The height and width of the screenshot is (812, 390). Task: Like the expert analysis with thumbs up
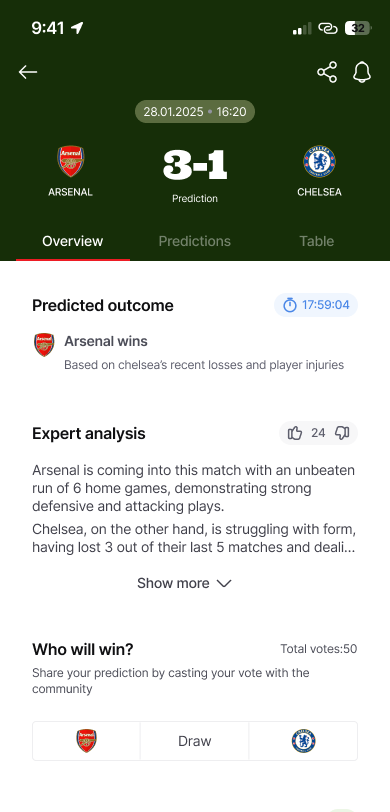pos(295,433)
